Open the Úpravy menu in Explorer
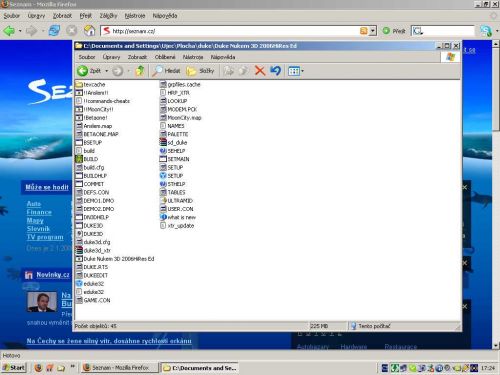Image resolution: width=500 pixels, height=375 pixels. point(111,57)
